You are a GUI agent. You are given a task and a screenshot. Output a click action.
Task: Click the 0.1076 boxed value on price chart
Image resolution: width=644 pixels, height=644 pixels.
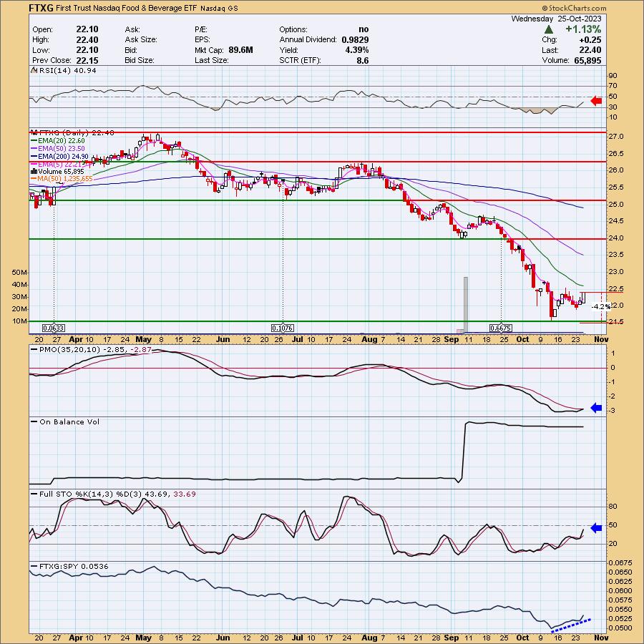[283, 328]
